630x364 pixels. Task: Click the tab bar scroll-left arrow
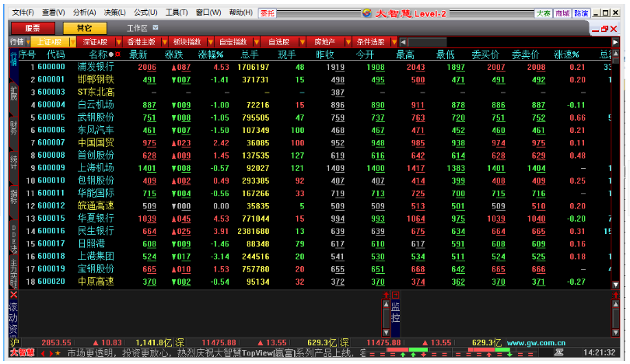(x=403, y=42)
